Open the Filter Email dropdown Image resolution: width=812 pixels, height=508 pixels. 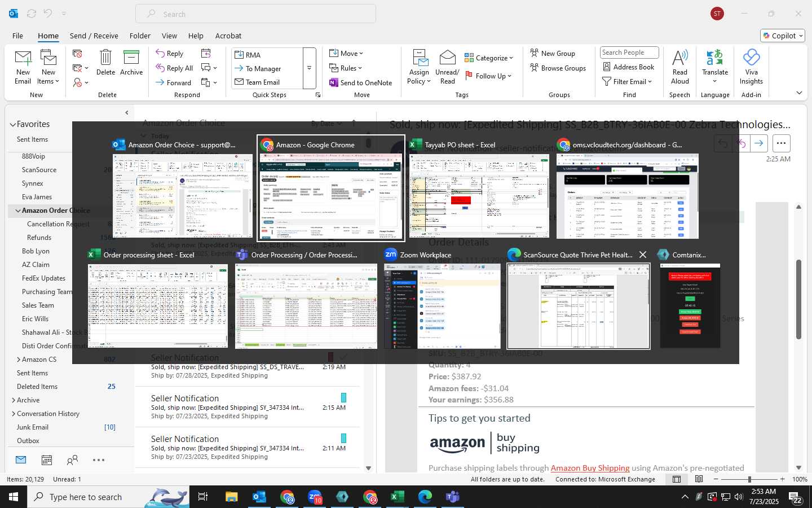click(x=627, y=81)
